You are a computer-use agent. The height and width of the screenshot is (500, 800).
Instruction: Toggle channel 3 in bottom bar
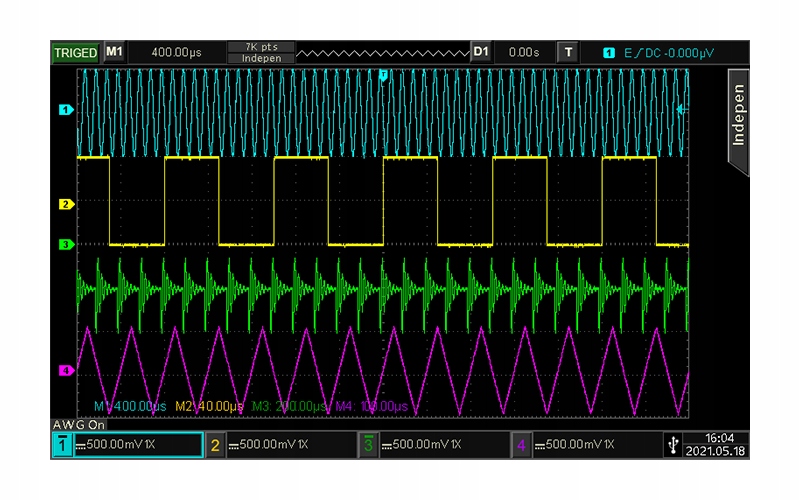click(368, 445)
